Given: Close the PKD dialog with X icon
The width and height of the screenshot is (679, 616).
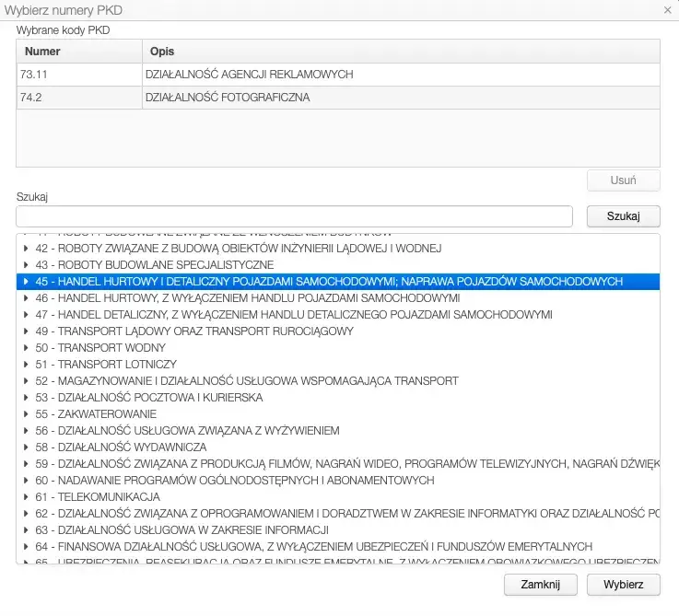Looking at the screenshot, I should [667, 9].
